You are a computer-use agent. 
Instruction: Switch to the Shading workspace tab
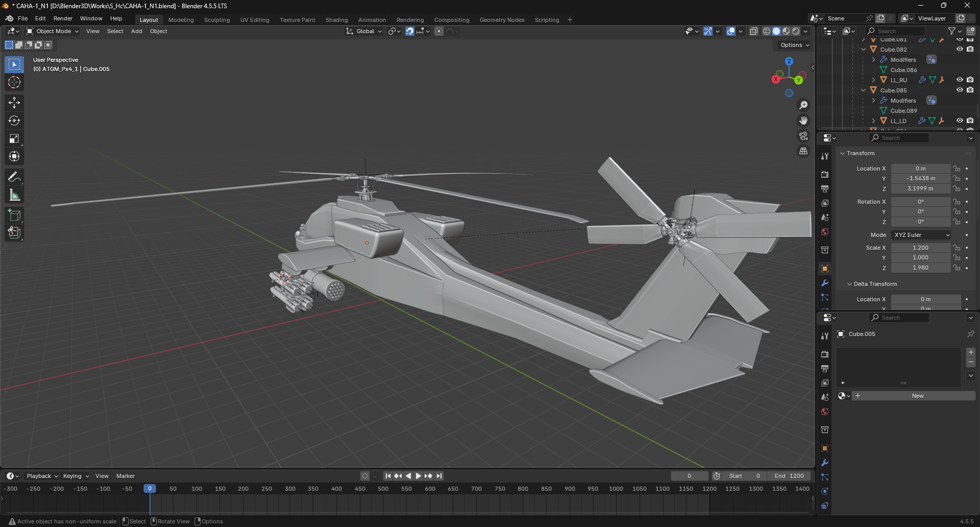coord(337,20)
